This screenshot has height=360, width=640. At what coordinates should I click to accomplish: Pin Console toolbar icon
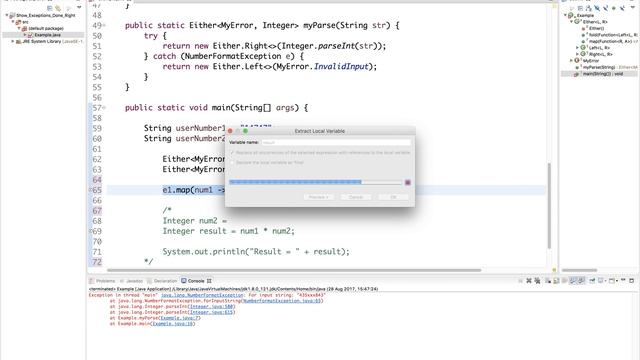coord(592,281)
